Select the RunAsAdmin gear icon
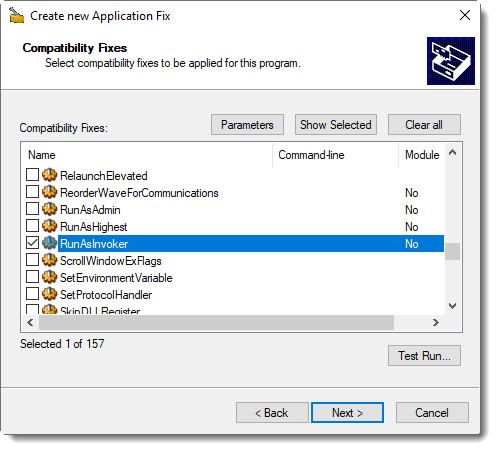 point(50,209)
